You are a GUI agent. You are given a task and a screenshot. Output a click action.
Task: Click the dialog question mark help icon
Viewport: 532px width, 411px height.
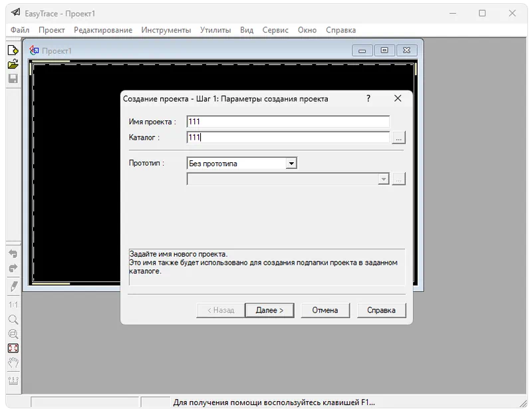368,98
